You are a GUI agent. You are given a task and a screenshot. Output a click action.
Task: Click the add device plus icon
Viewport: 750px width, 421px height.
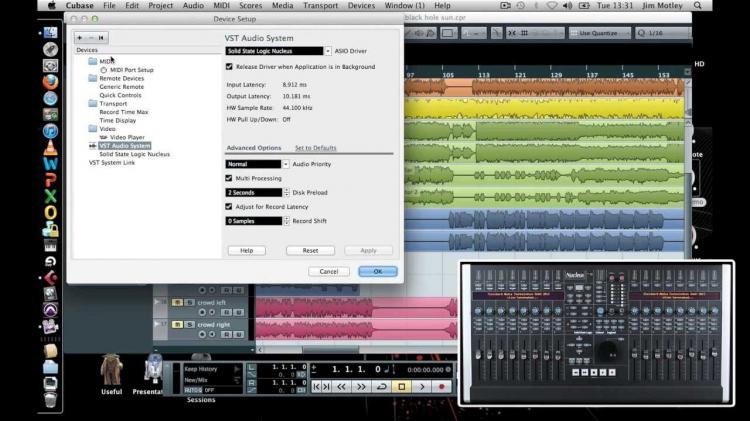[80, 37]
